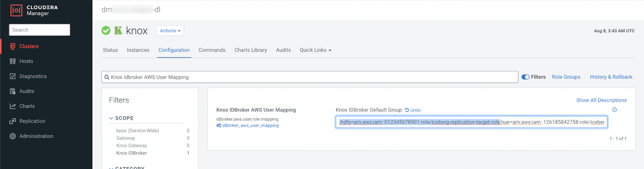Open Hosts in the sidebar
The width and height of the screenshot is (644, 169).
point(26,61)
